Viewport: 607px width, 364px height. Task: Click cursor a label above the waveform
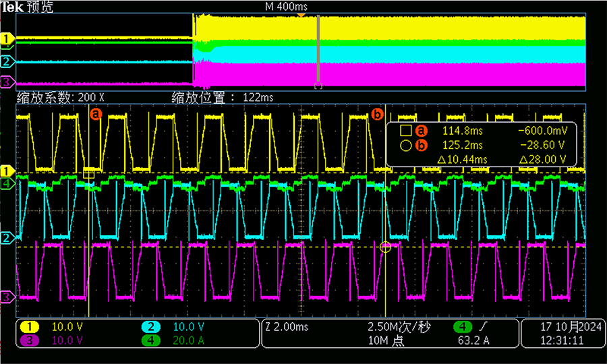click(x=96, y=114)
